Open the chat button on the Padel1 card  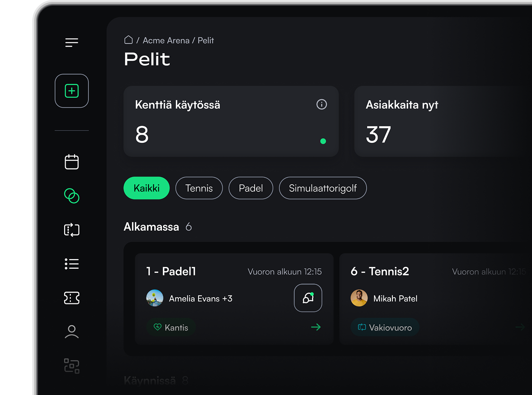308,298
